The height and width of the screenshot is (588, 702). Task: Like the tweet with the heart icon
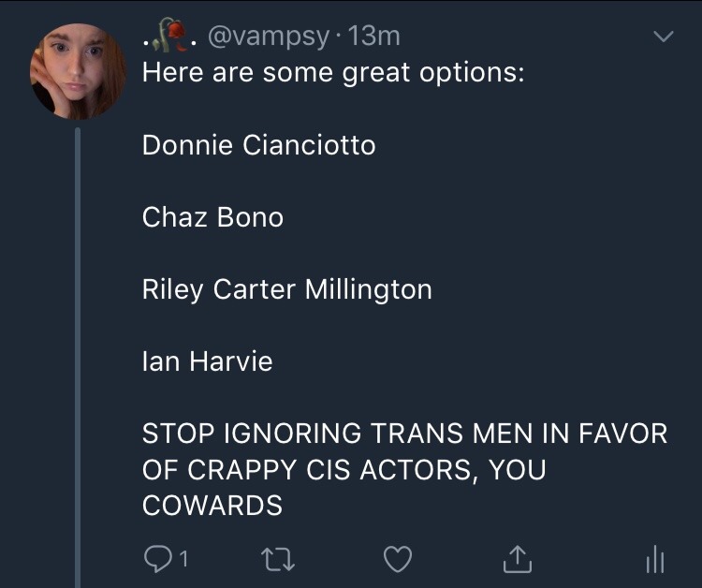click(399, 559)
